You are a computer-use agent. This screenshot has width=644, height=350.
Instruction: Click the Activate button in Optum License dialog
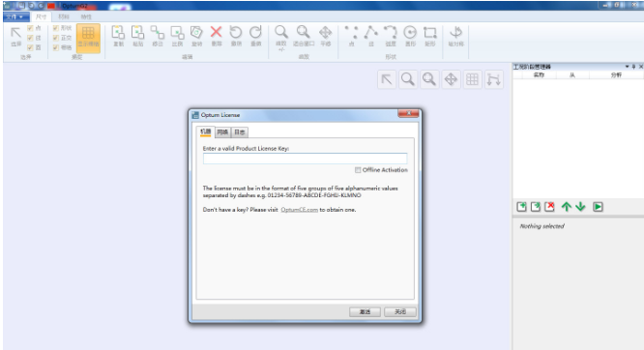(x=365, y=311)
